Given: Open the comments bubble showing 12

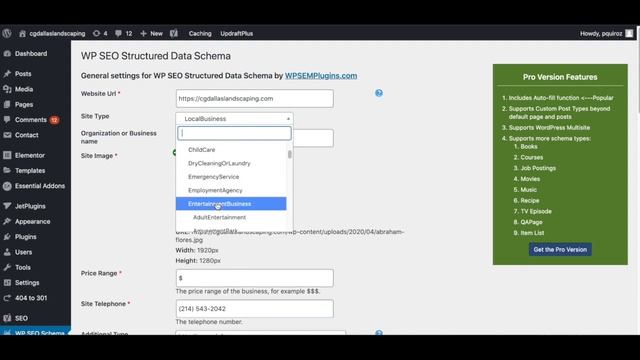Looking at the screenshot, I should 123,33.
